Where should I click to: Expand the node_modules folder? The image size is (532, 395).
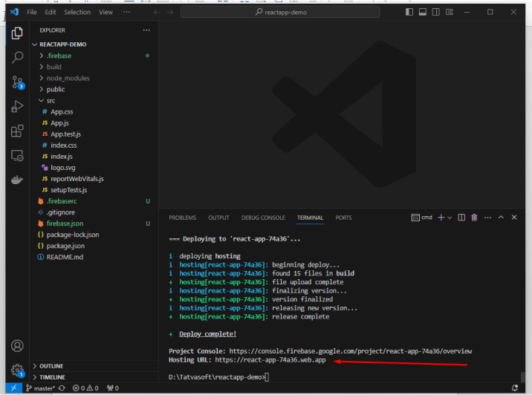pos(68,78)
